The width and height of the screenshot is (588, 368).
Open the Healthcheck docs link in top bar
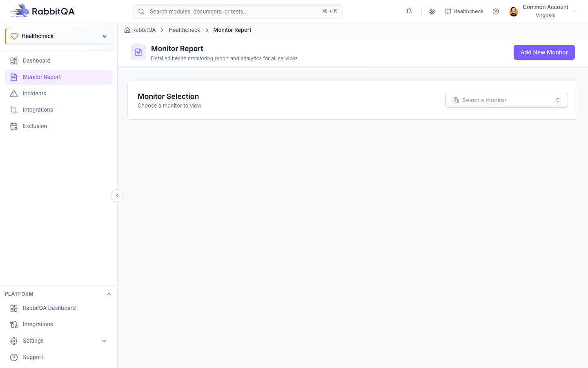(x=464, y=11)
